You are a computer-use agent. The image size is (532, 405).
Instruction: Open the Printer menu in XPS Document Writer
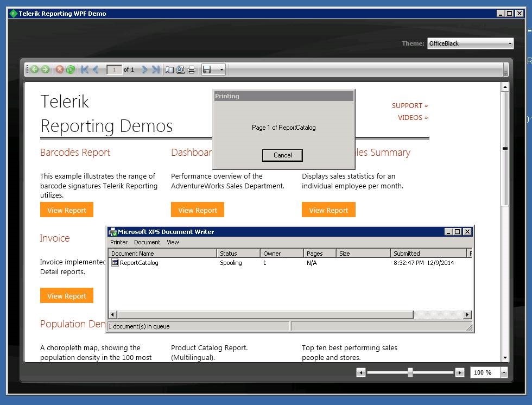click(119, 242)
